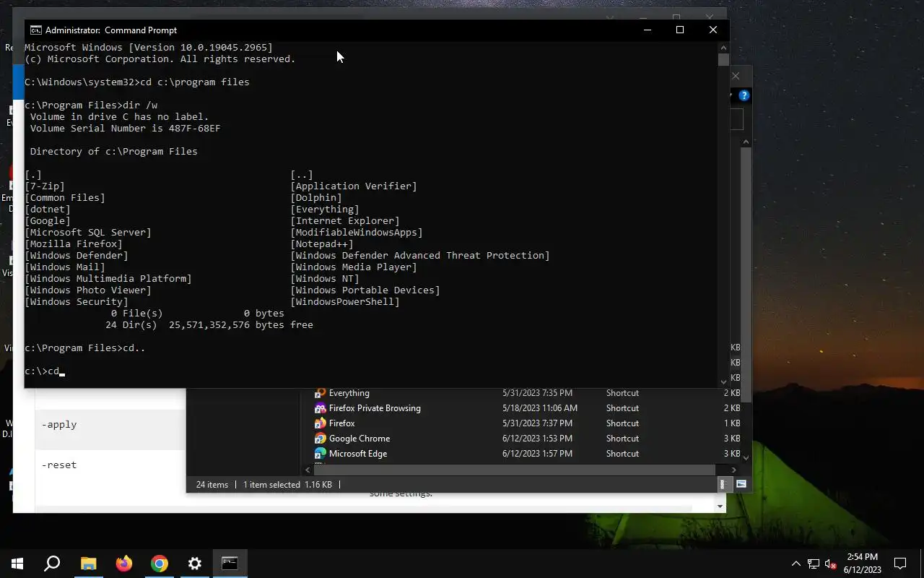Open File Explorer help icon

pos(744,95)
